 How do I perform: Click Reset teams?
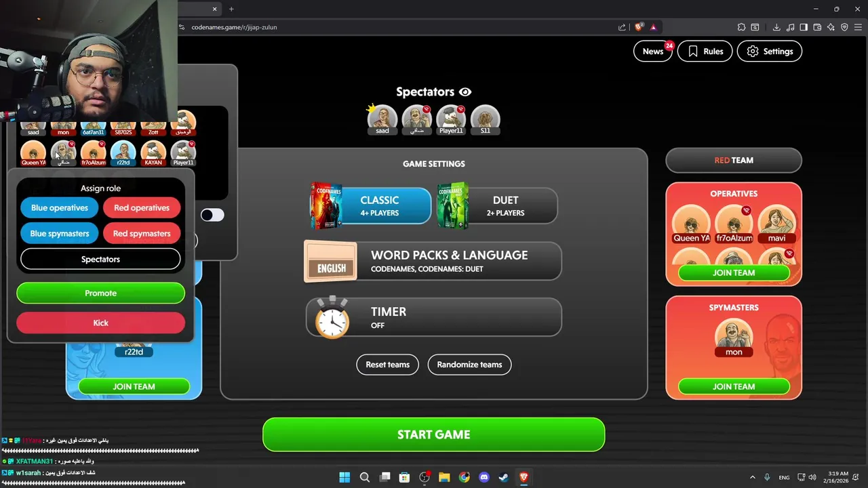point(388,365)
